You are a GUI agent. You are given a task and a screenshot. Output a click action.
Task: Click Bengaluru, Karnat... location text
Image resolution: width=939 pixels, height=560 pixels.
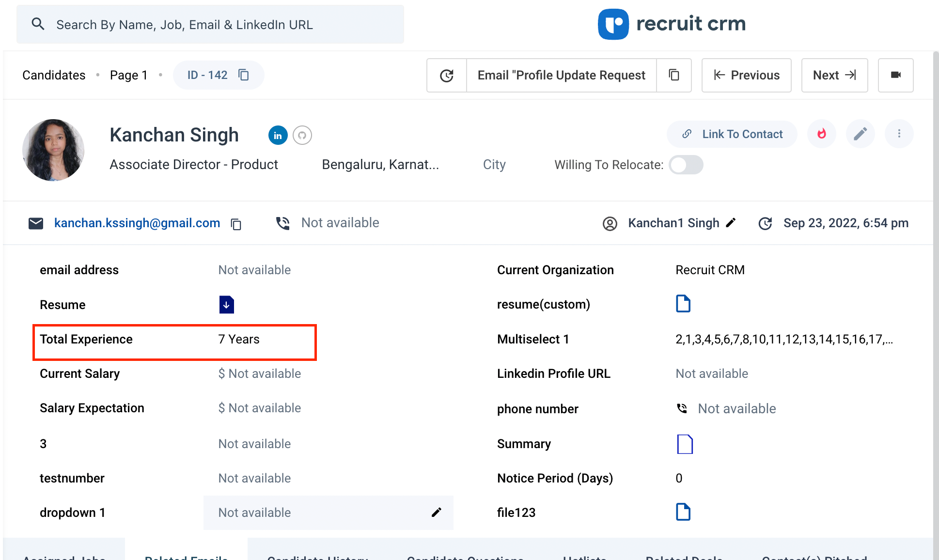[x=380, y=165]
